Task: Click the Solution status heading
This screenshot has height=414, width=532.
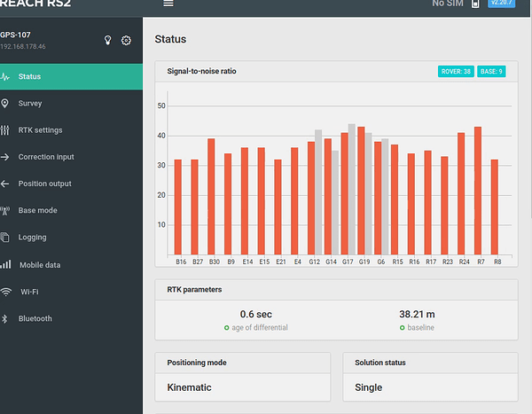Action: [x=380, y=363]
